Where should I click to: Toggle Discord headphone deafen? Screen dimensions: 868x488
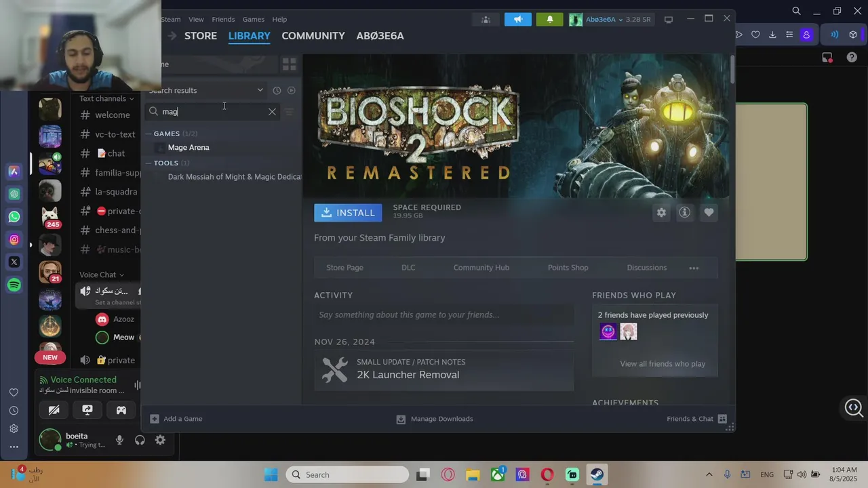[x=140, y=440]
